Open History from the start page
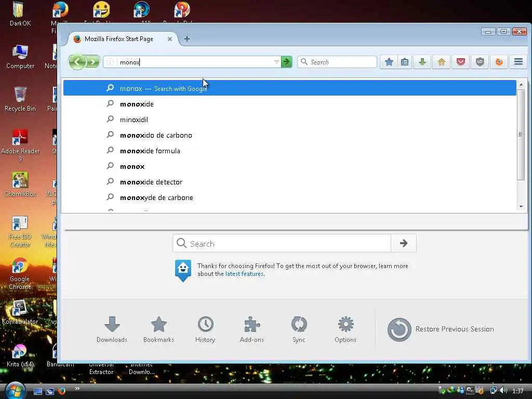This screenshot has height=399, width=532. pyautogui.click(x=205, y=329)
